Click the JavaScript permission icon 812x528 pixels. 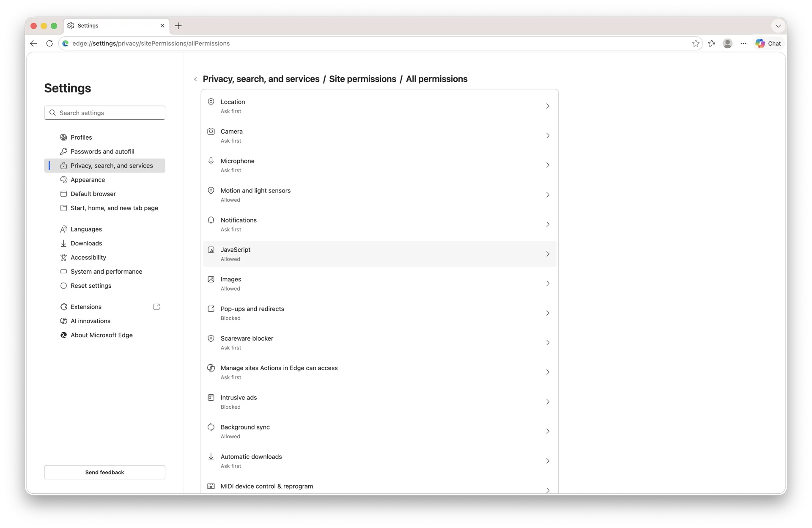click(x=211, y=250)
